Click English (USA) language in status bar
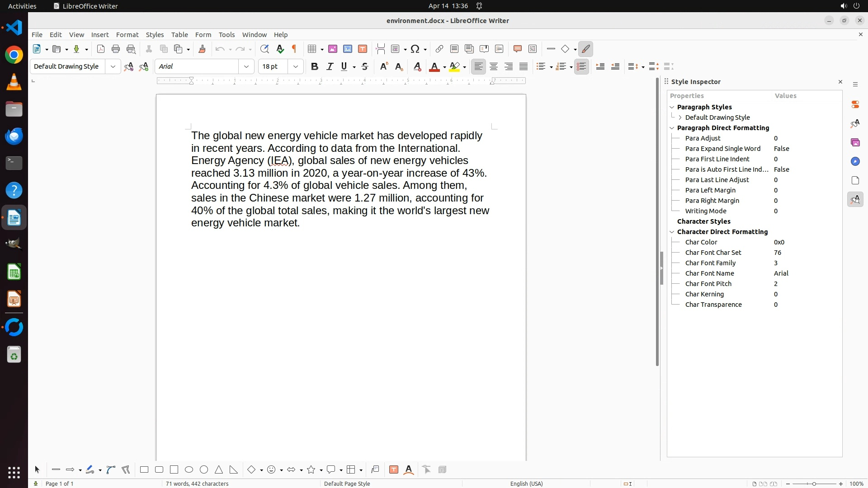The width and height of the screenshot is (868, 488). (x=526, y=483)
